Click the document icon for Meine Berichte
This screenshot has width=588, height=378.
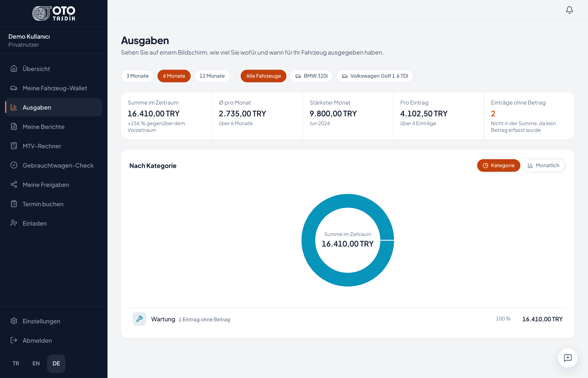click(14, 127)
